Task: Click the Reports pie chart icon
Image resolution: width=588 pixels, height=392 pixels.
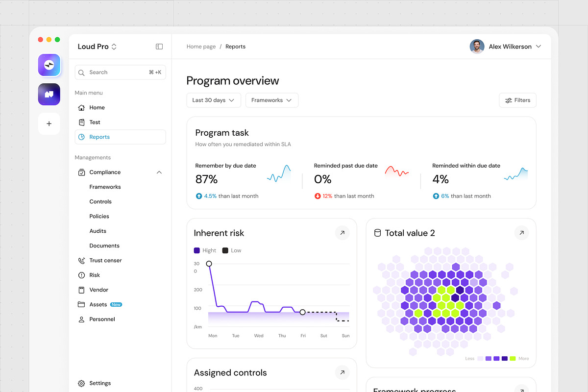Action: tap(82, 137)
